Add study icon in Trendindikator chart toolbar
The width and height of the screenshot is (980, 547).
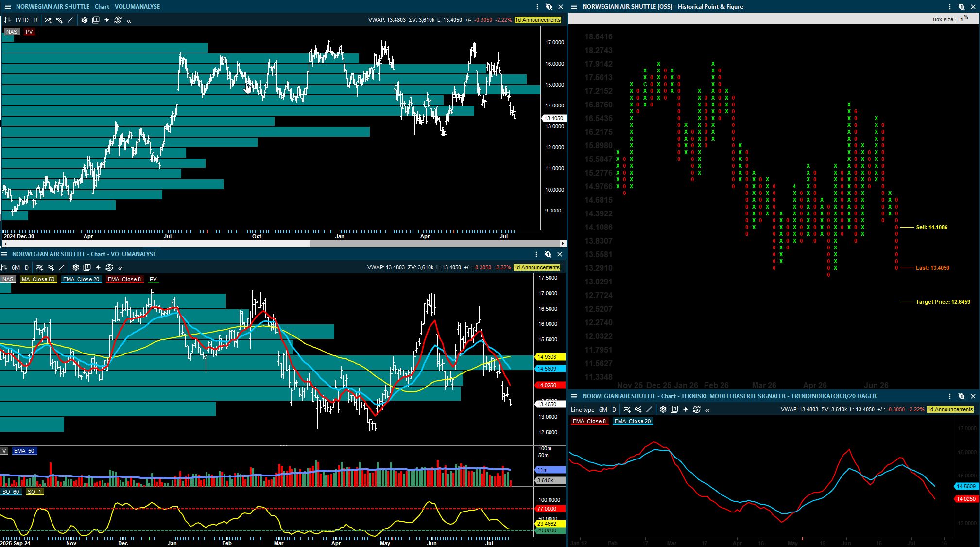point(627,410)
